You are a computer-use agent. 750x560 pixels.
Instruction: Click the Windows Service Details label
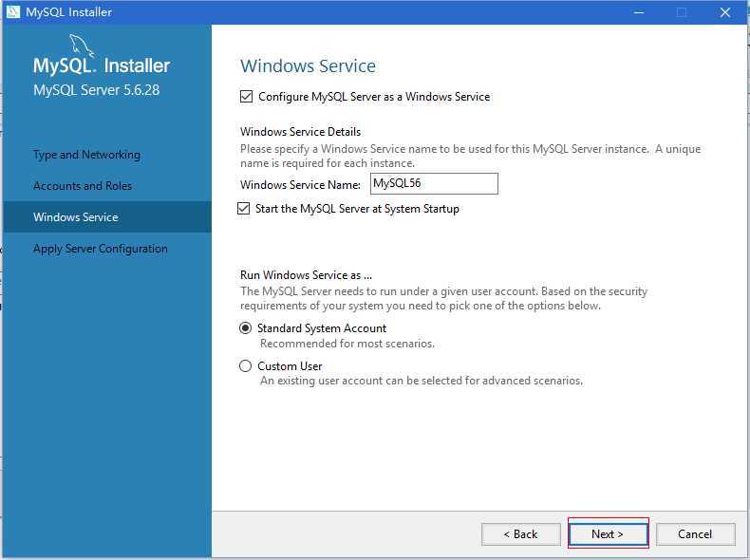pos(300,132)
